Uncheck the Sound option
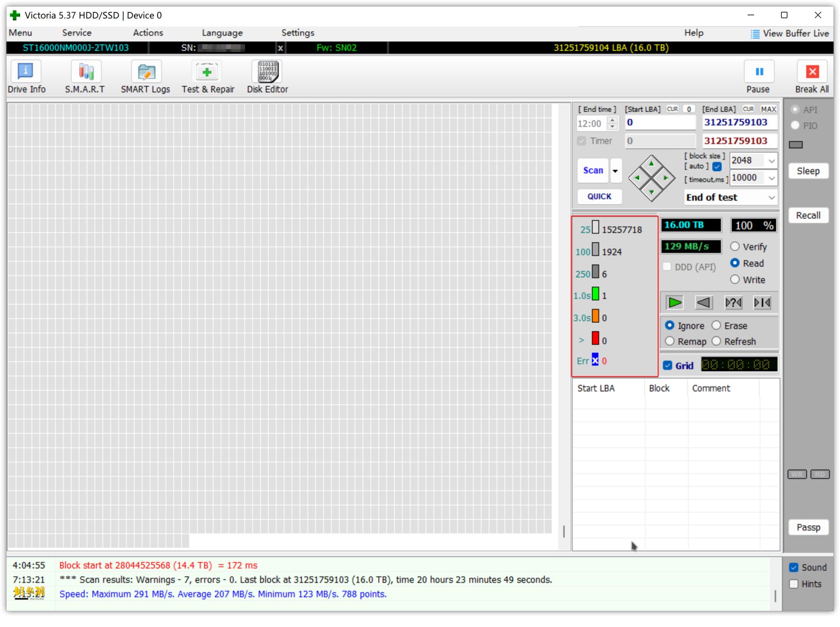Screen dimensions: 840x627 [x=794, y=567]
